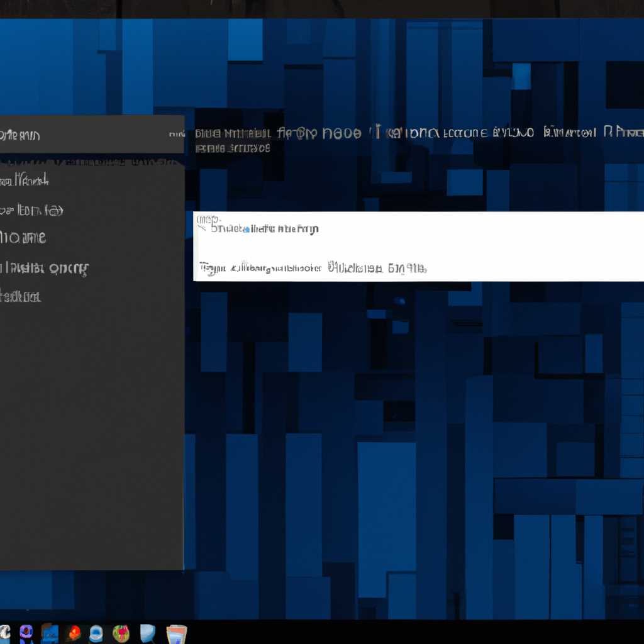Click the beige bin icon with red top
644x644 pixels.
177,634
